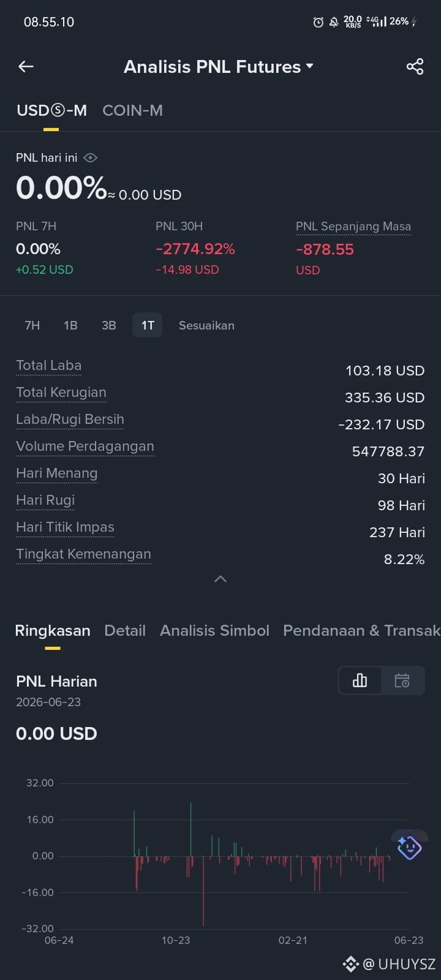The image size is (441, 980).
Task: Open the share icon
Action: [x=415, y=66]
